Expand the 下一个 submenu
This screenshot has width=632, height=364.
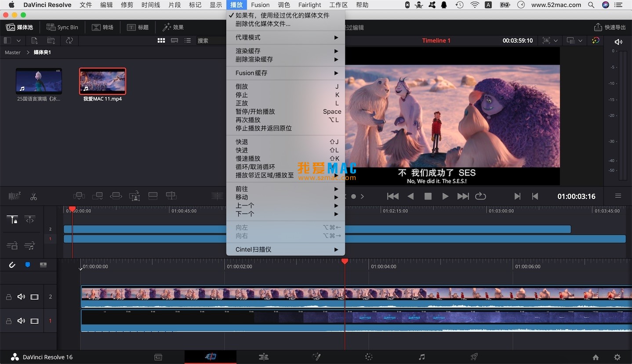[x=286, y=214]
